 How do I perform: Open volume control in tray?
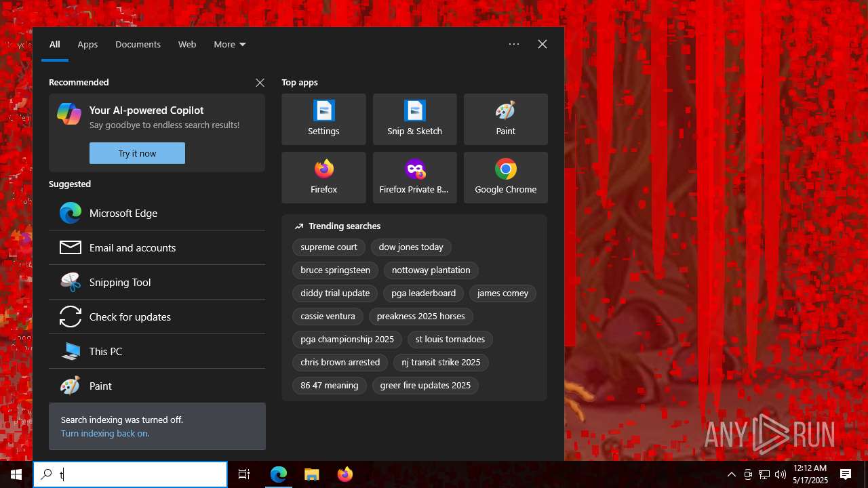click(x=780, y=474)
